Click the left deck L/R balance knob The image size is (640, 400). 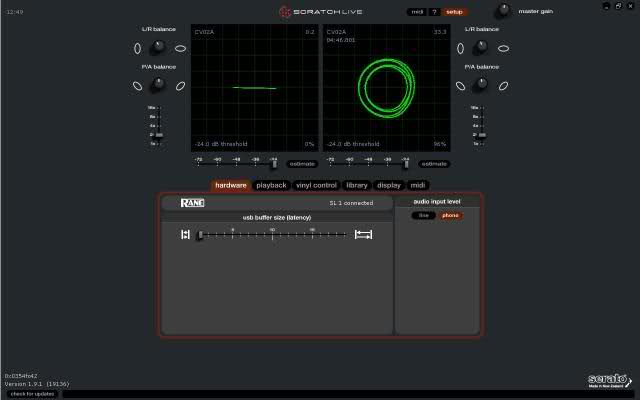[x=158, y=47]
